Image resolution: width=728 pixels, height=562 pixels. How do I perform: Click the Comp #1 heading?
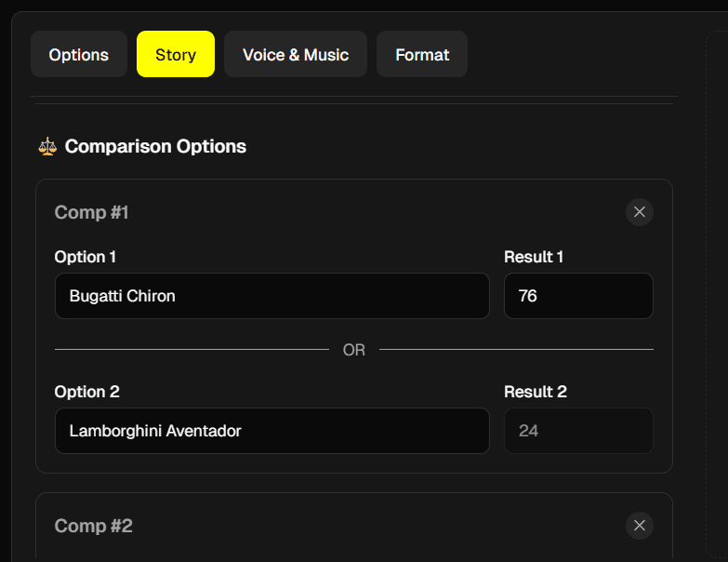(x=92, y=212)
